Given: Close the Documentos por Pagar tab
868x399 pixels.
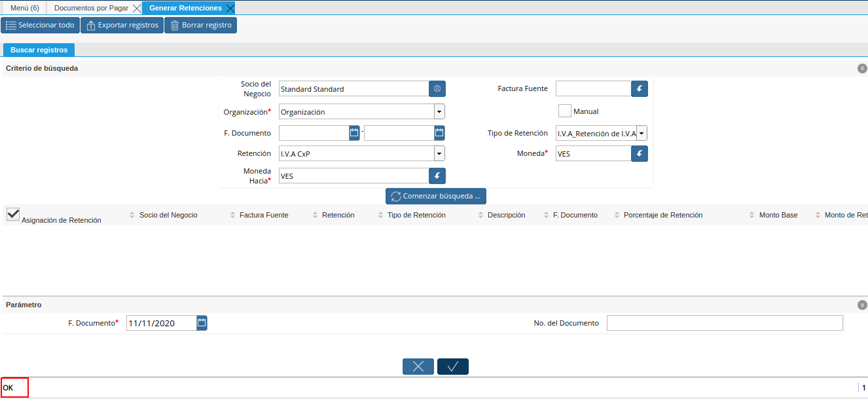Looking at the screenshot, I should tap(136, 8).
